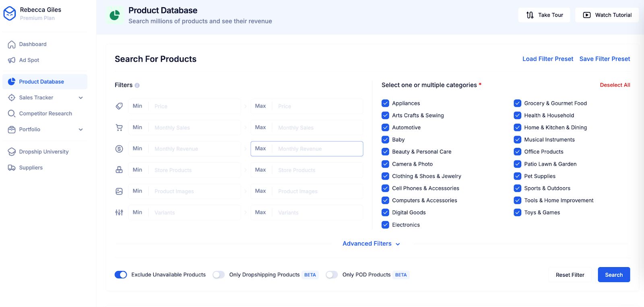Click the Dropship University graduation icon
Screen dimensions: 644x307
pos(12,152)
